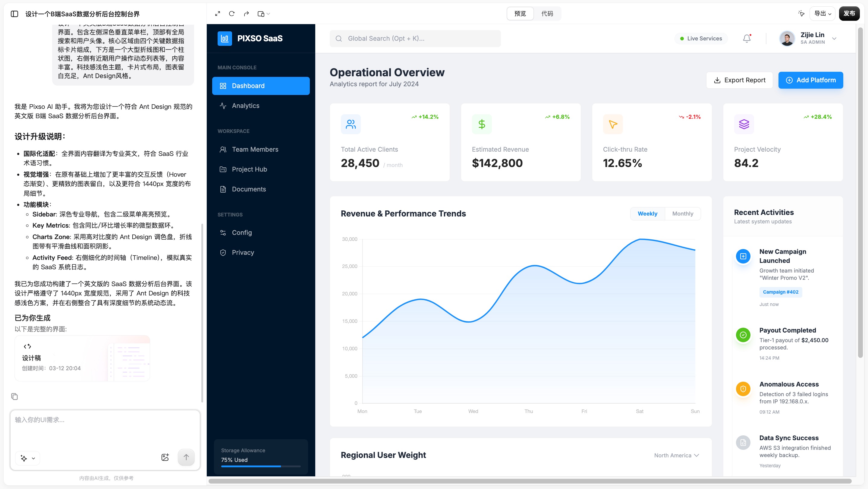Screen dimensions: 868x489
Task: Select Dashboard in the sidebar
Action: (x=261, y=86)
